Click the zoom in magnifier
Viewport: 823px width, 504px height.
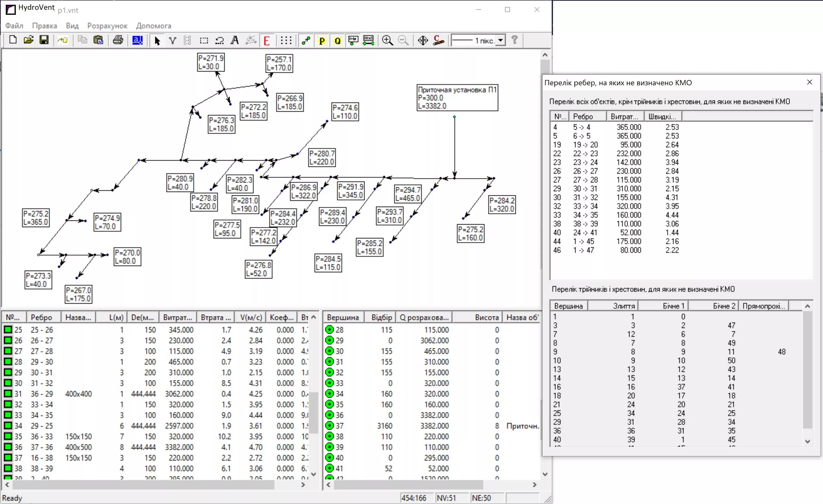tap(387, 41)
